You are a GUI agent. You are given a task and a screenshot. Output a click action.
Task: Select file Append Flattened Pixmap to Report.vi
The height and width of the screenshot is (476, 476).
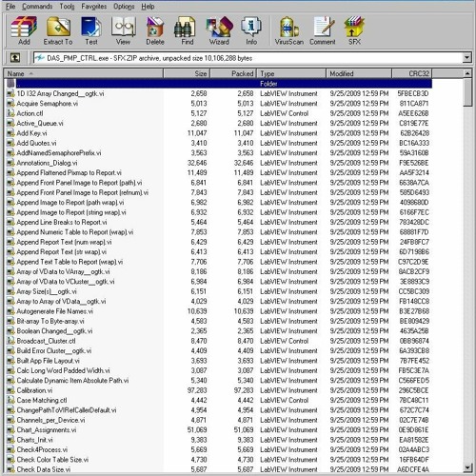pyautogui.click(x=69, y=172)
